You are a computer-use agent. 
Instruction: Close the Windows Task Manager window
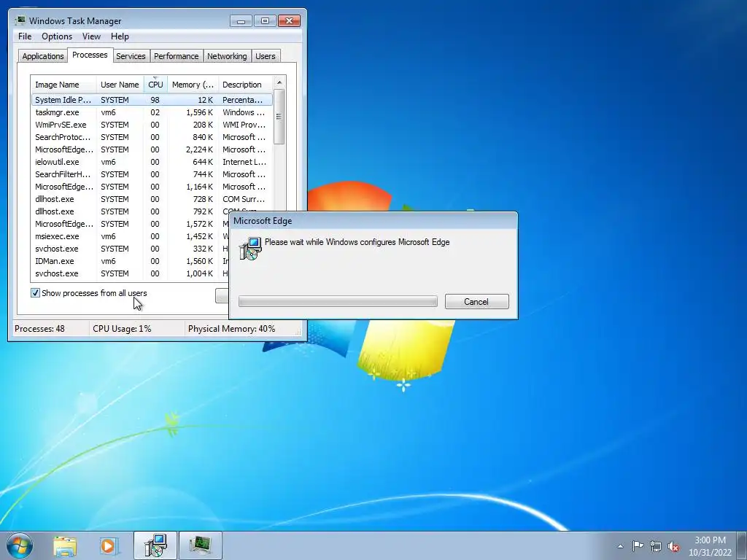[x=289, y=21]
